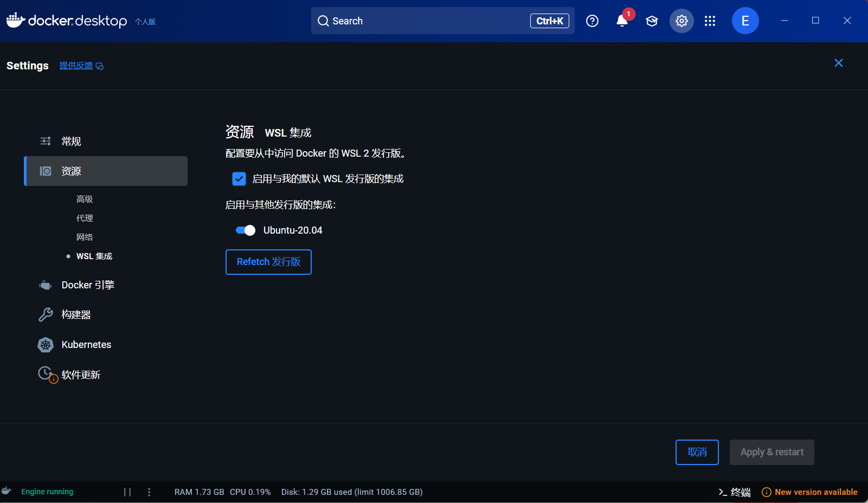This screenshot has width=868, height=503.
Task: Click the General sliders icon in sidebar
Action: 46,141
